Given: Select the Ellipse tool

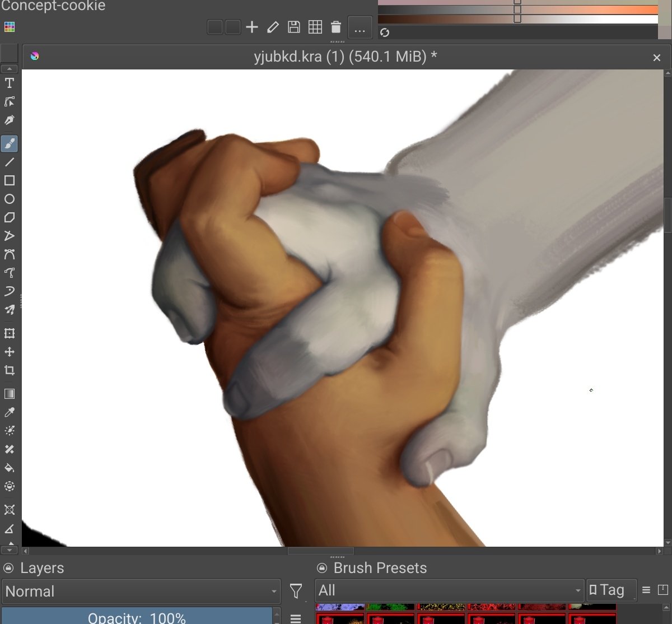Looking at the screenshot, I should tap(10, 199).
